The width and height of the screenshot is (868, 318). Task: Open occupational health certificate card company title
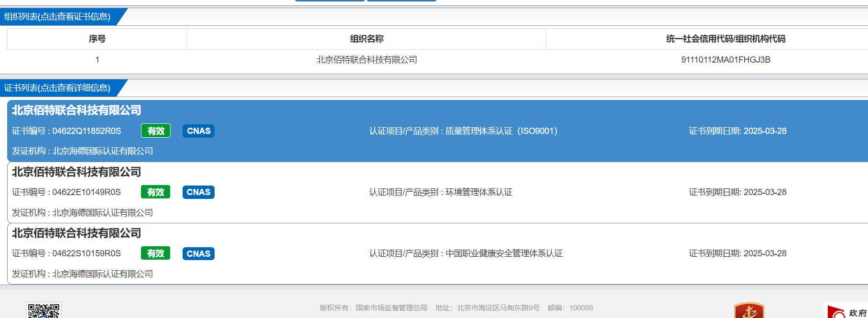pyautogui.click(x=76, y=233)
